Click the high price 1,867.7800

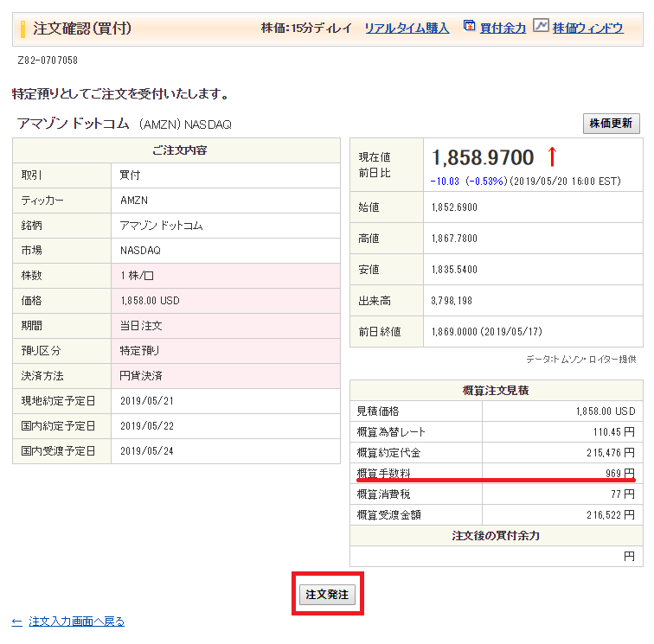click(x=454, y=239)
